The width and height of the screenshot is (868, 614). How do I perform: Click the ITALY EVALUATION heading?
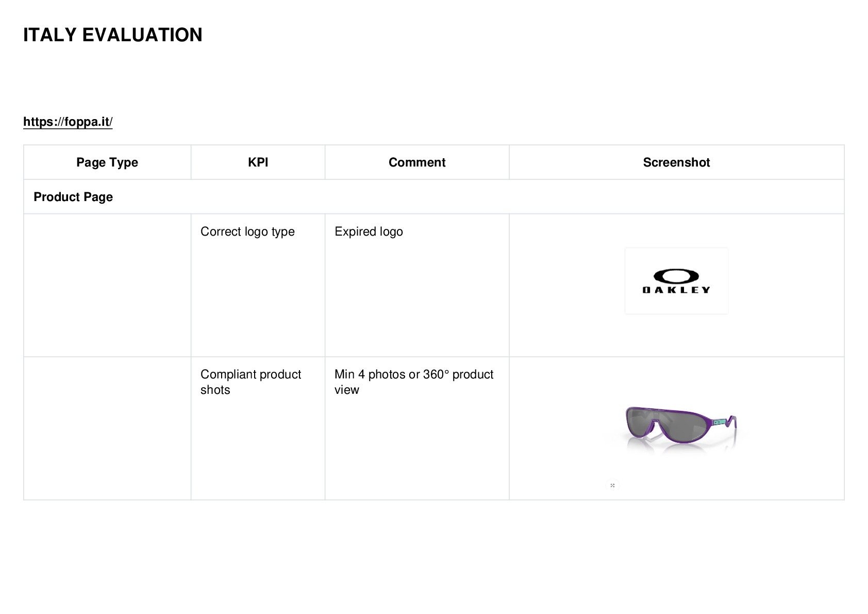coord(113,35)
